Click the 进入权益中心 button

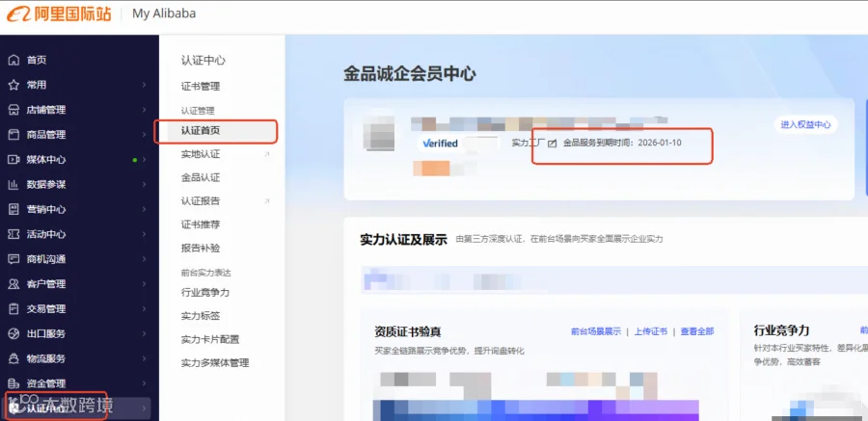tap(805, 124)
